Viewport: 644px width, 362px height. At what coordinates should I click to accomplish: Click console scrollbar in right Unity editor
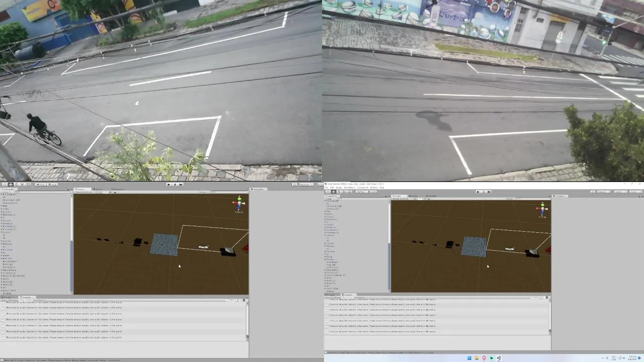549,331
